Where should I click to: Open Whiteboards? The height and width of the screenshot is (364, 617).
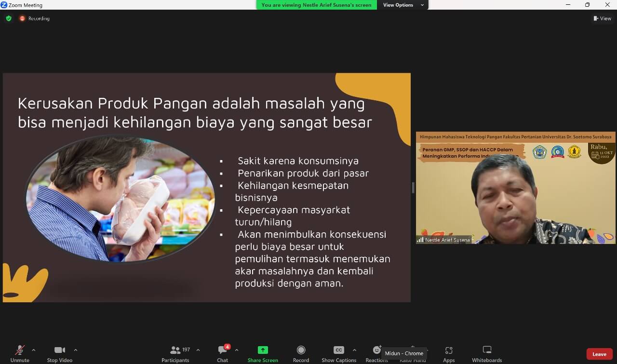point(487,353)
